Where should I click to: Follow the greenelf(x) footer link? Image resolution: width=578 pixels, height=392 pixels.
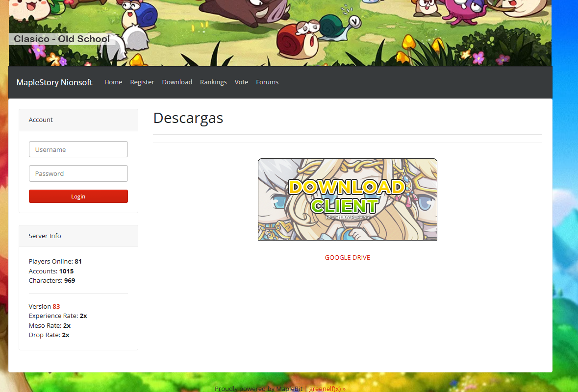click(327, 389)
